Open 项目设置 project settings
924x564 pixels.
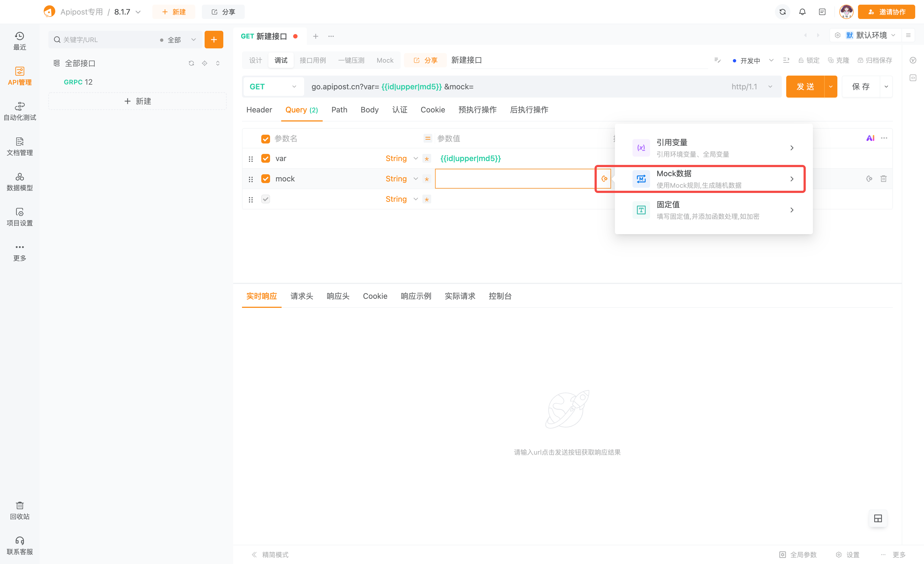(x=20, y=217)
